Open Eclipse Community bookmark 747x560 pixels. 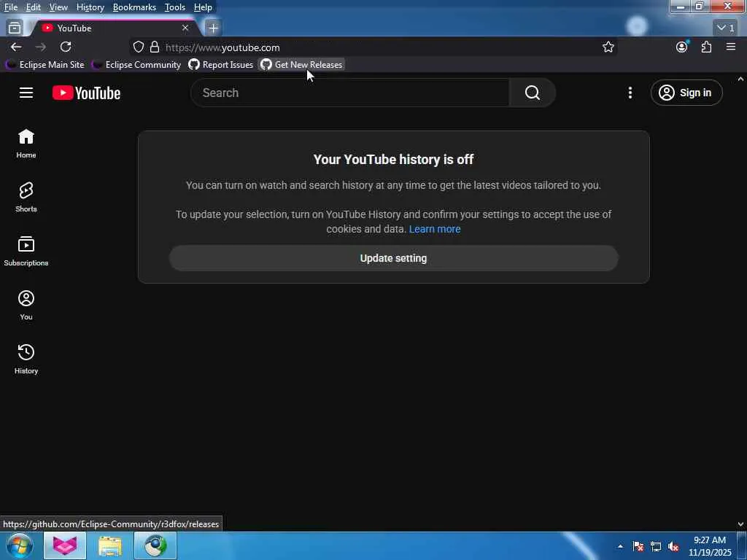point(136,65)
